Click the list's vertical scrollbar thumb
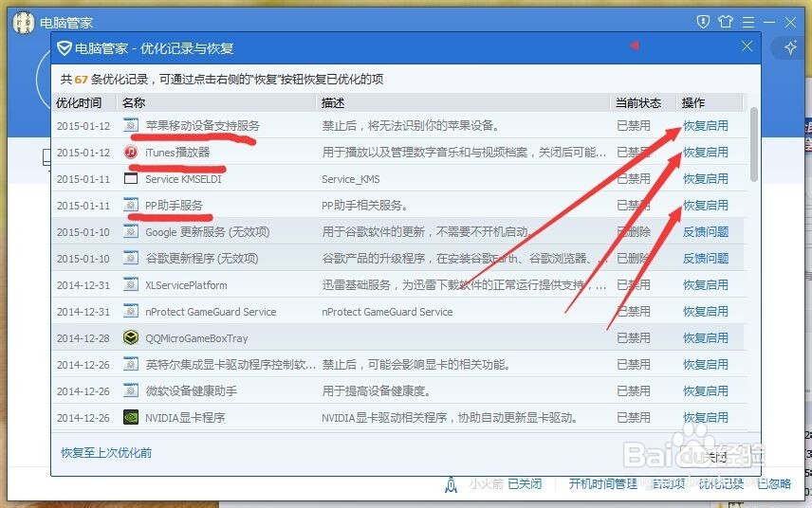Viewport: 812px width, 508px height. [x=754, y=144]
